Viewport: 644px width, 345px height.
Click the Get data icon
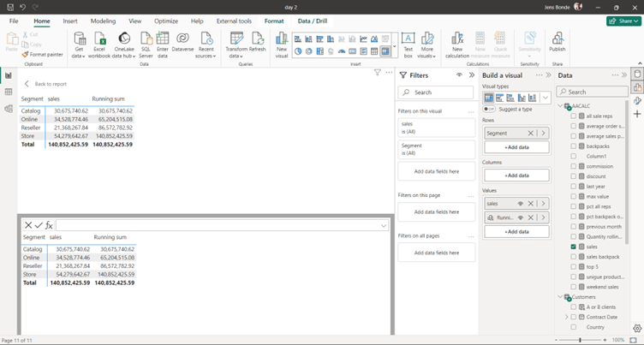coord(79,39)
